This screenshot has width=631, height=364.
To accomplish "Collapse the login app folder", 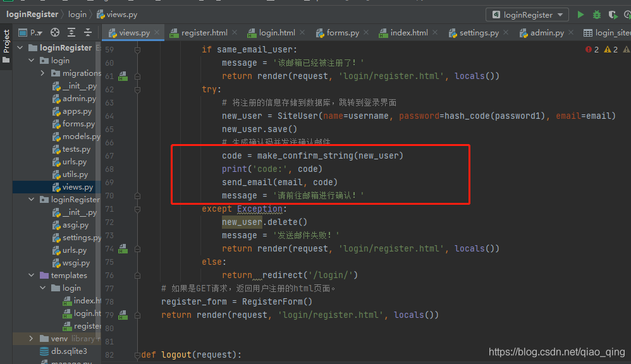I will [x=32, y=60].
